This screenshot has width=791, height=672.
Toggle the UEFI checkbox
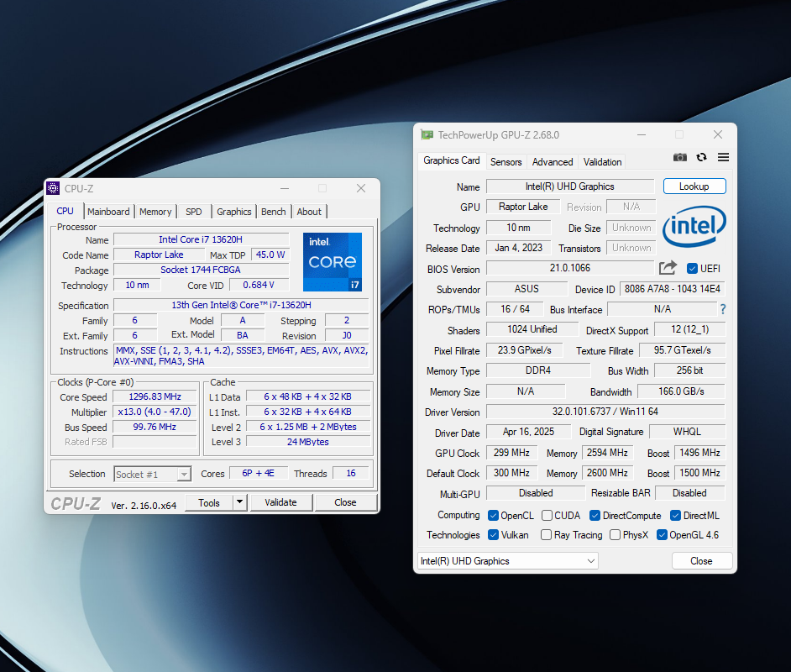692,269
